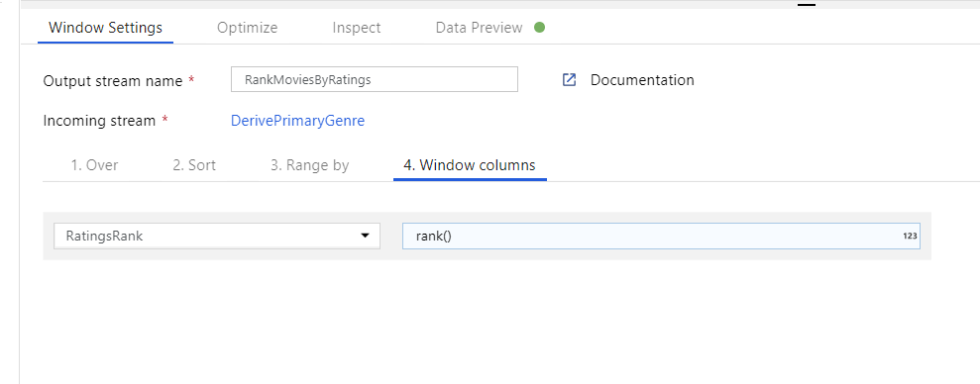This screenshot has width=980, height=384.
Task: Select the 2. Sort step tab
Action: tap(194, 165)
